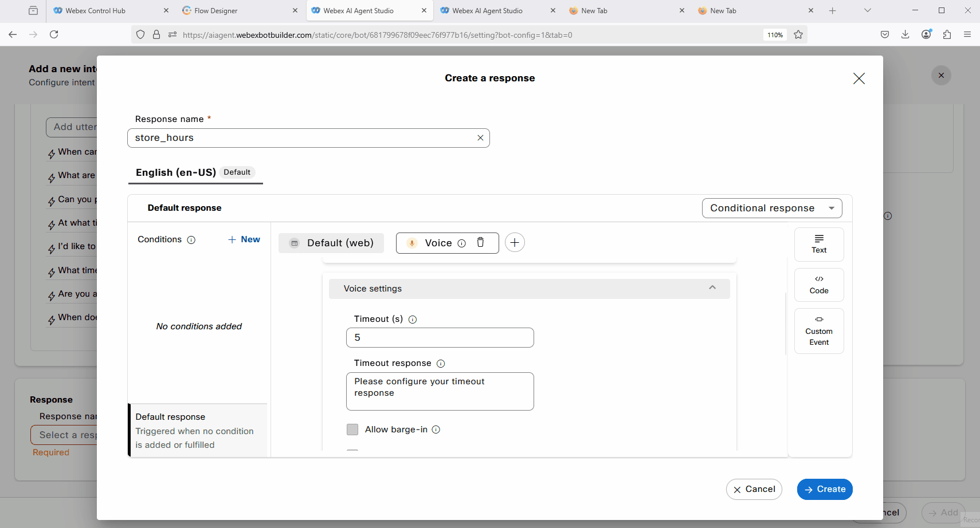This screenshot has height=528, width=980.
Task: Delete the Voice channel using trash icon
Action: click(480, 242)
